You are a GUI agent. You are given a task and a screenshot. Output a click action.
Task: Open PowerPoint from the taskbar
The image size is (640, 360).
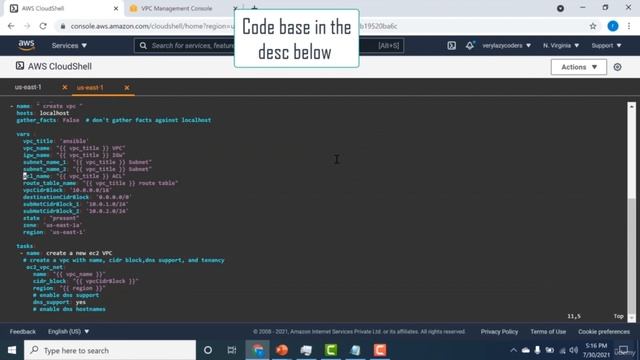pos(282,350)
